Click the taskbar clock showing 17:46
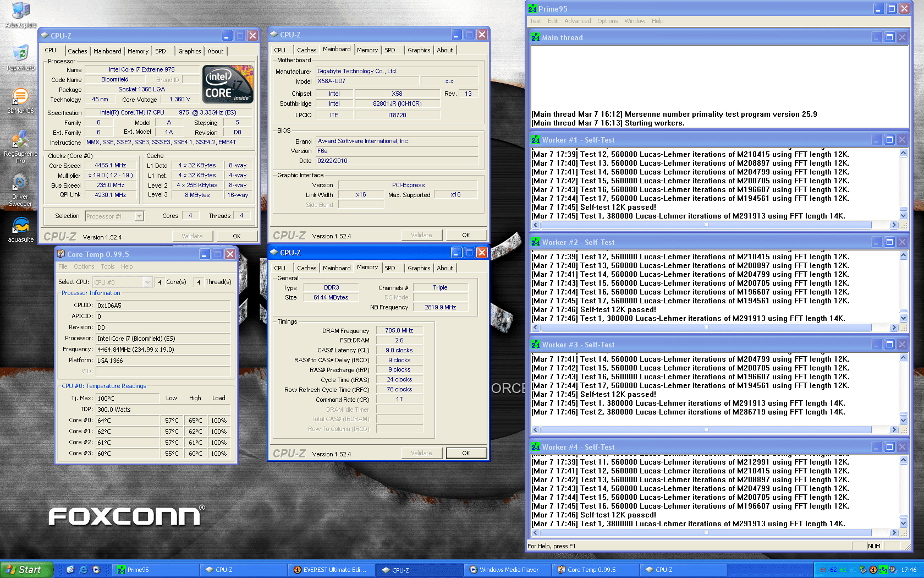The width and height of the screenshot is (924, 578). click(x=909, y=570)
